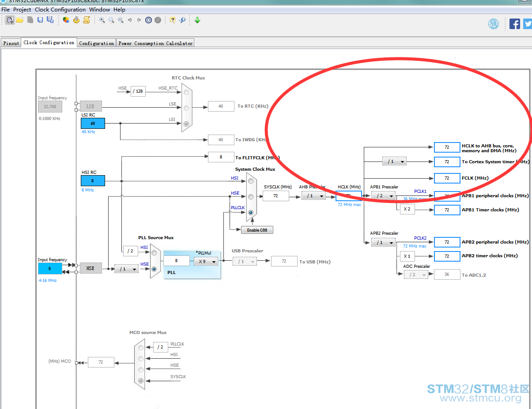Image resolution: width=532 pixels, height=409 pixels.
Task: Click the middle magnifier fit-zoom icon
Action: click(111, 20)
